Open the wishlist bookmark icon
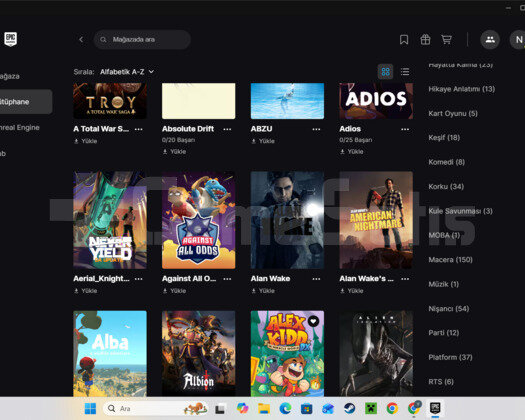Screen dimensions: 525x420 click(x=404, y=40)
